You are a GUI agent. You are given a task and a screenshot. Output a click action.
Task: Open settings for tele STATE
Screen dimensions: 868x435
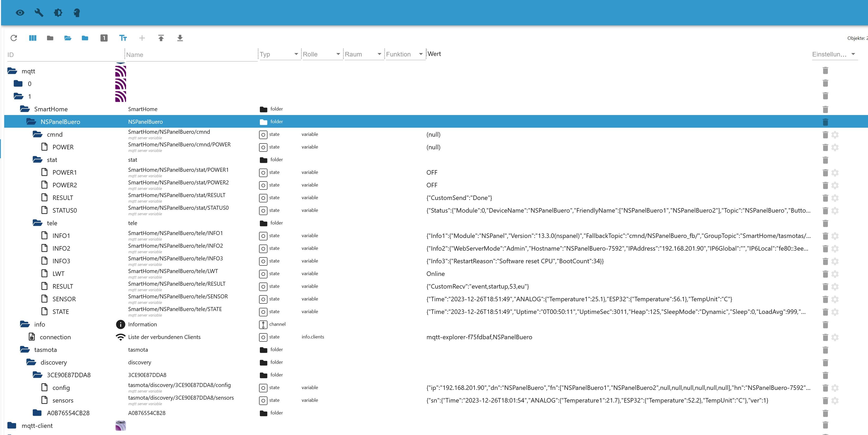point(835,312)
